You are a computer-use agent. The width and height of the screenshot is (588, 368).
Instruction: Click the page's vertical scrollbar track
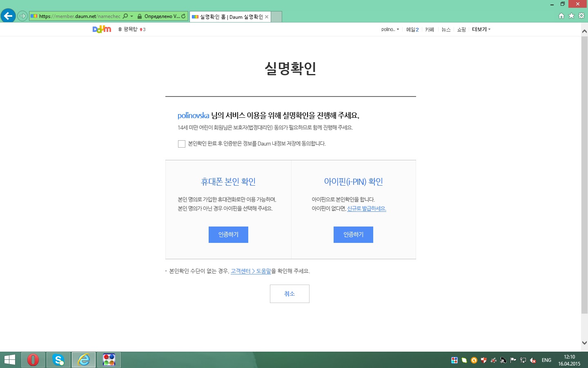click(584, 326)
